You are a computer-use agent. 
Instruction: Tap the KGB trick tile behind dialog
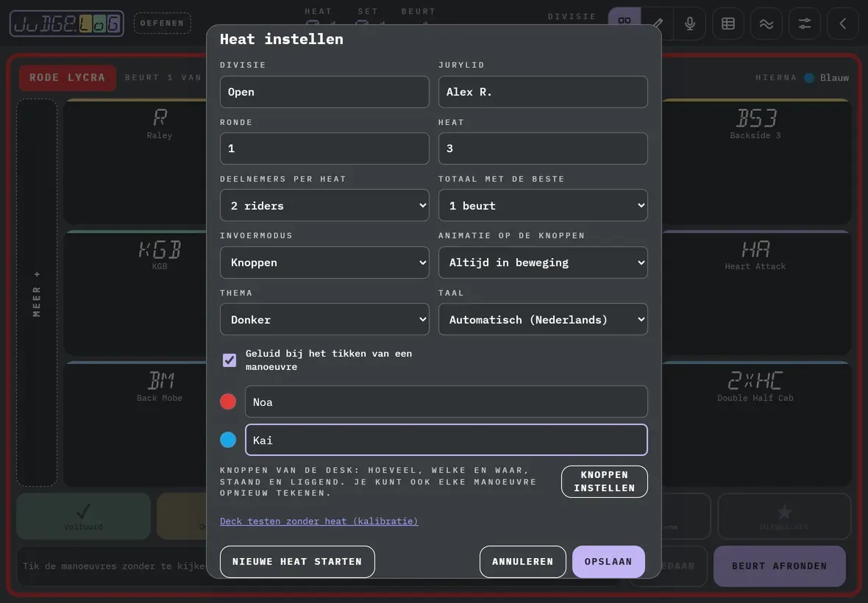click(x=135, y=293)
